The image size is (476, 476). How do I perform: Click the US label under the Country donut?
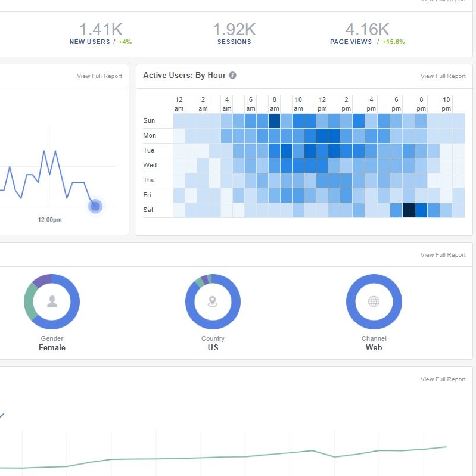coord(213,347)
